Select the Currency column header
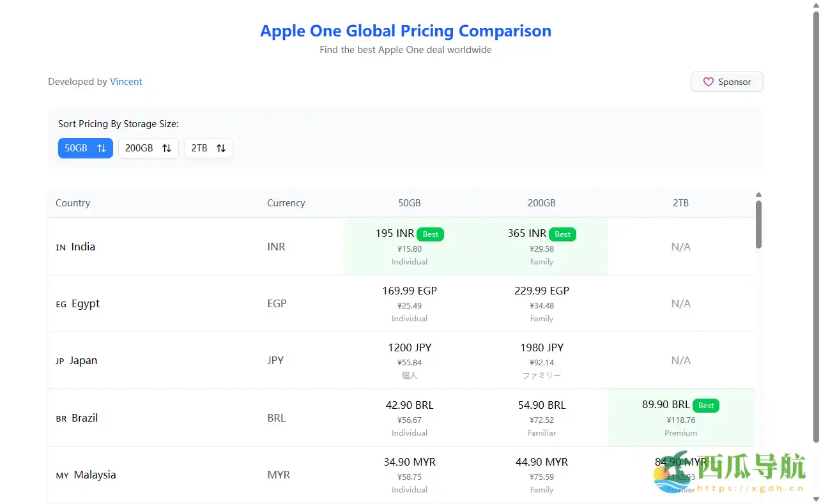Viewport: 821px width, 504px height. point(286,202)
